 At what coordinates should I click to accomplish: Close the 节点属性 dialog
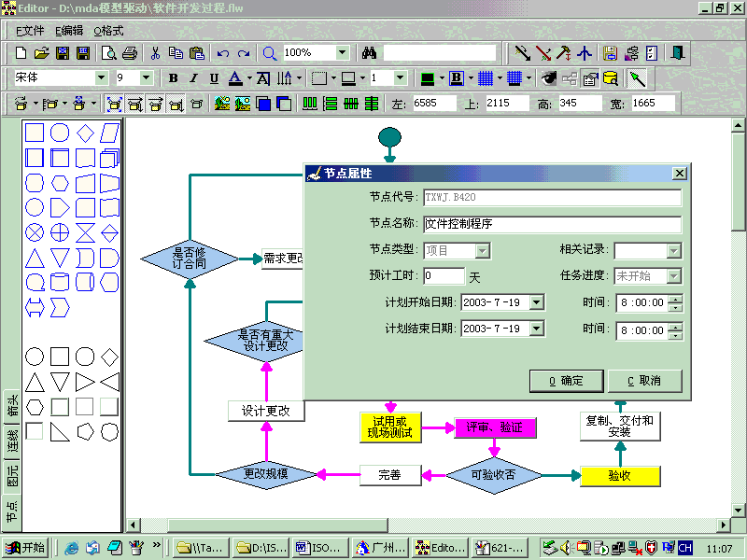pyautogui.click(x=680, y=174)
